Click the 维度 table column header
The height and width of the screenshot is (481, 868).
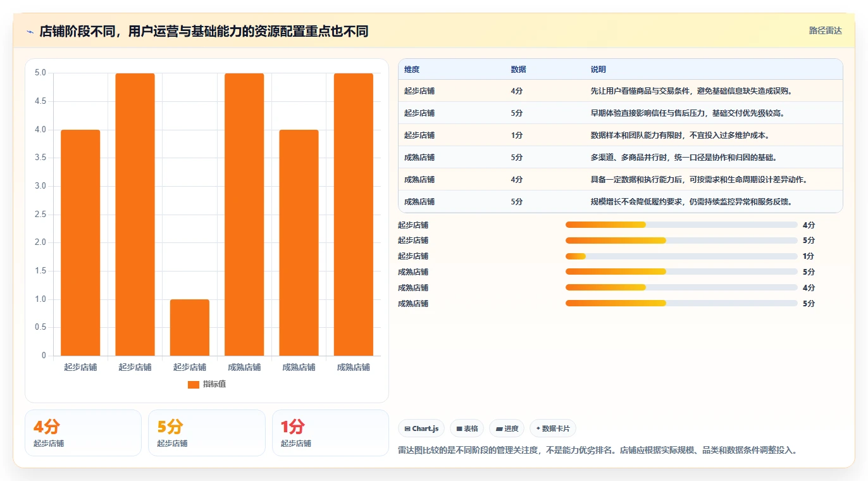[x=412, y=70]
